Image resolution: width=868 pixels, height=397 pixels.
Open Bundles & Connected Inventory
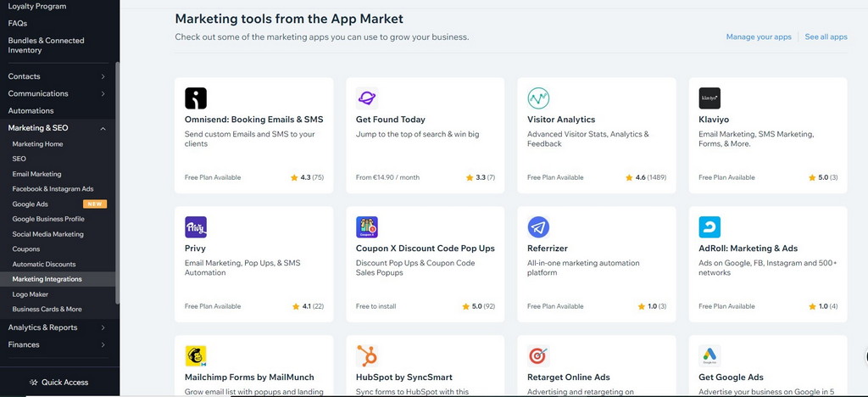(46, 46)
